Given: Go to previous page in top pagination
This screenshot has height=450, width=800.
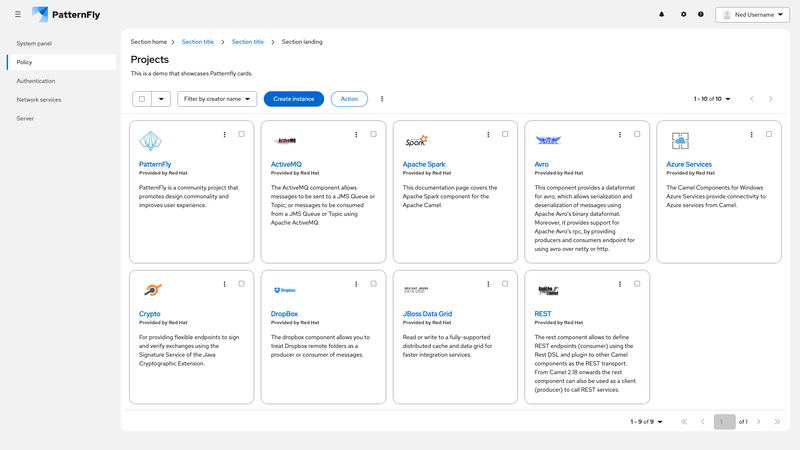Looking at the screenshot, I should pyautogui.click(x=752, y=99).
